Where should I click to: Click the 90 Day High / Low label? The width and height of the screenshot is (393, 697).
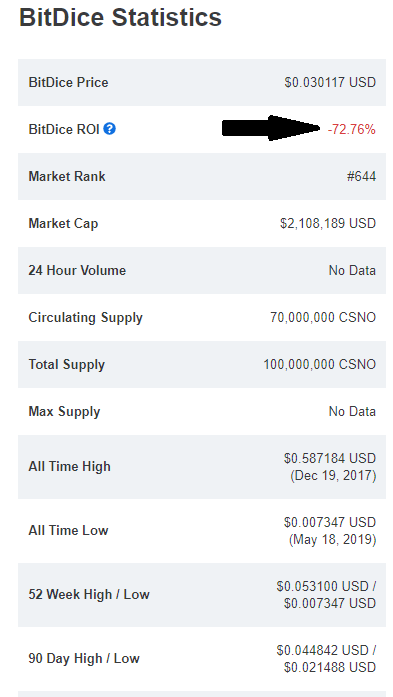[84, 658]
